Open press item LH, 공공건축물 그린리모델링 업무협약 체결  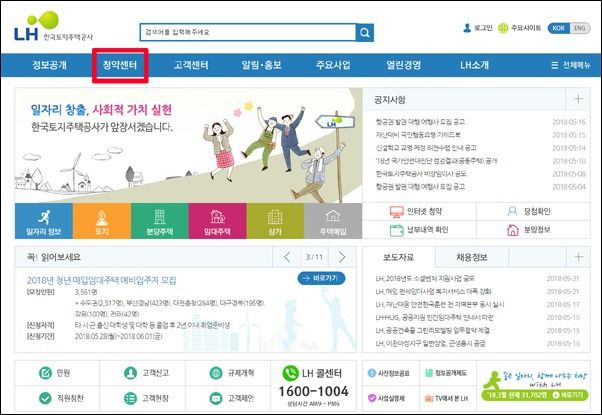point(432,331)
